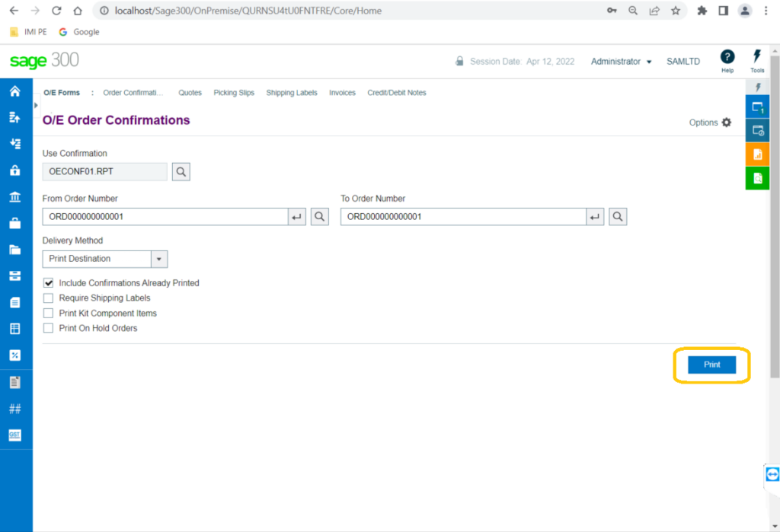The image size is (780, 532).
Task: Click the Options gear icon
Action: click(726, 123)
